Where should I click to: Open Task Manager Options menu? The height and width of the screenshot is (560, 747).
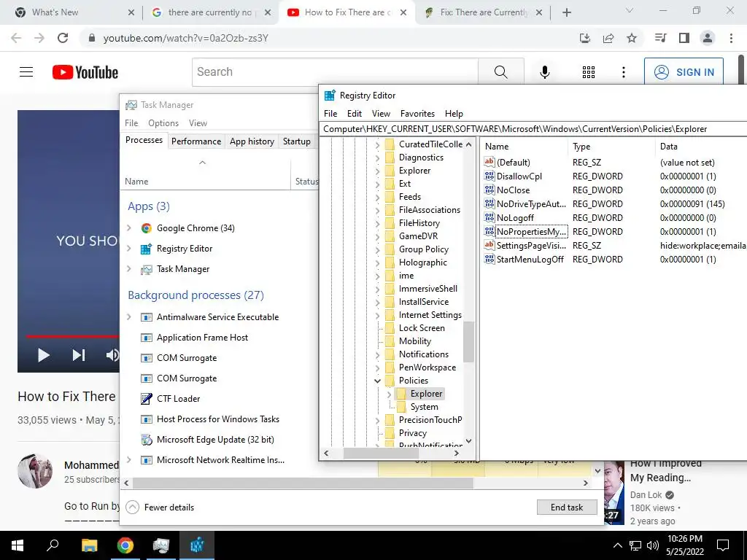point(163,122)
